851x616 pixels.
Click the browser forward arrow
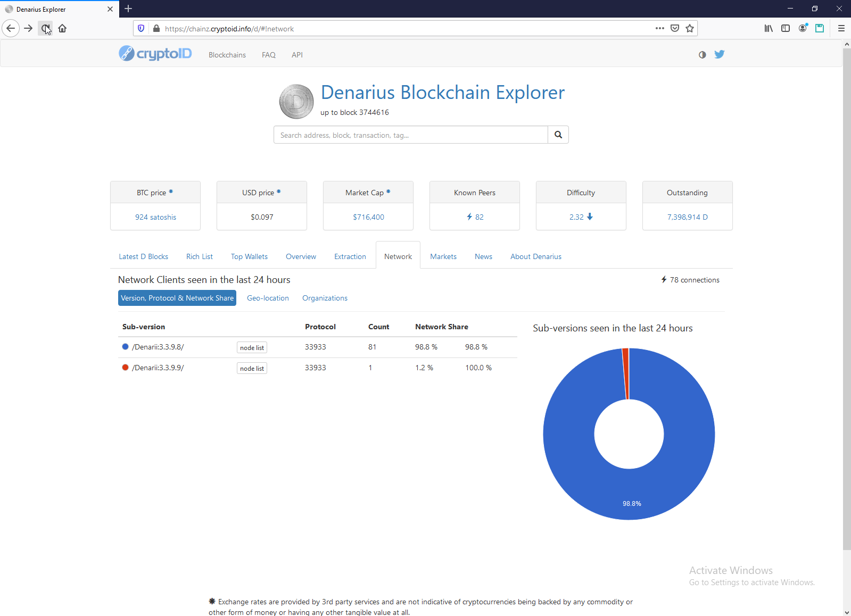pos(28,28)
